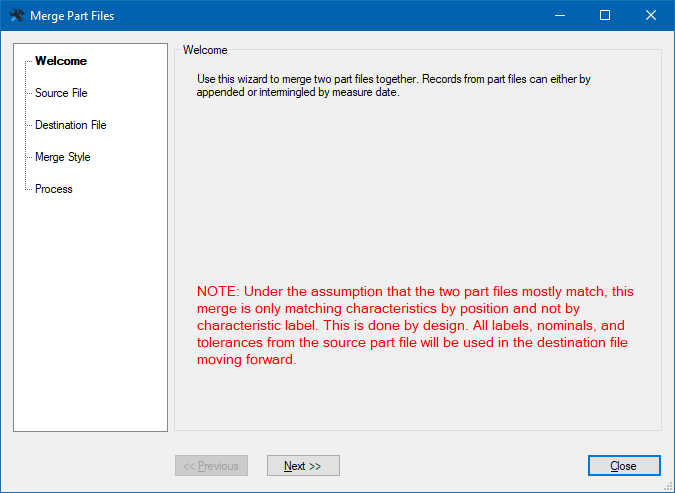Go to the Source File step

point(61,93)
